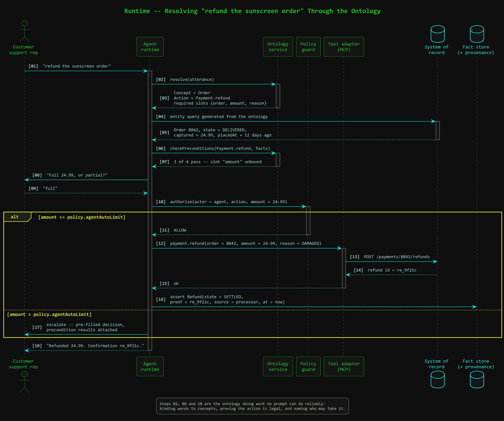
Task: Click message [05] Order 8842 state DELIVERED
Action: point(216,132)
